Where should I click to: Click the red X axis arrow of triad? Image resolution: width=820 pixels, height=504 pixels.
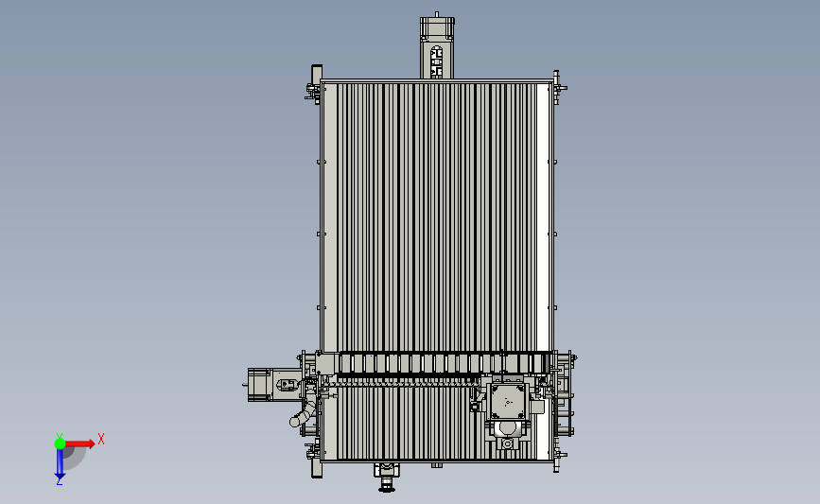(79, 443)
